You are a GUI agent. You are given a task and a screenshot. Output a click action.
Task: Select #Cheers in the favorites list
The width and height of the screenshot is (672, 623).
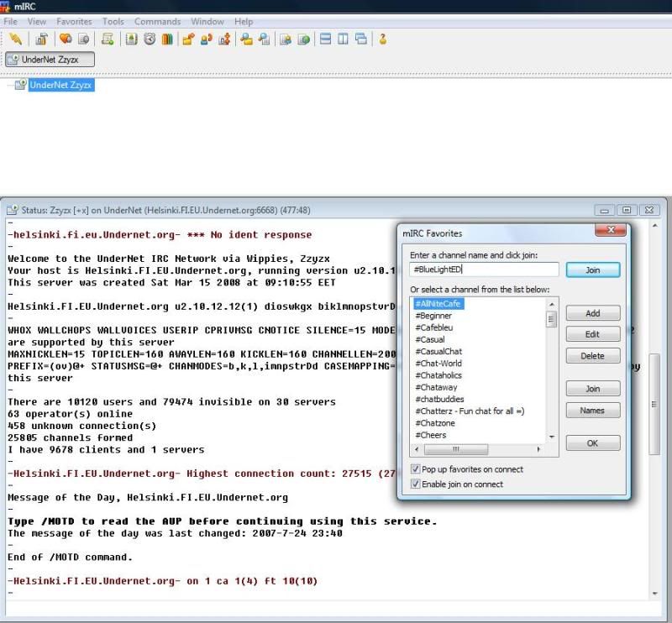point(431,435)
